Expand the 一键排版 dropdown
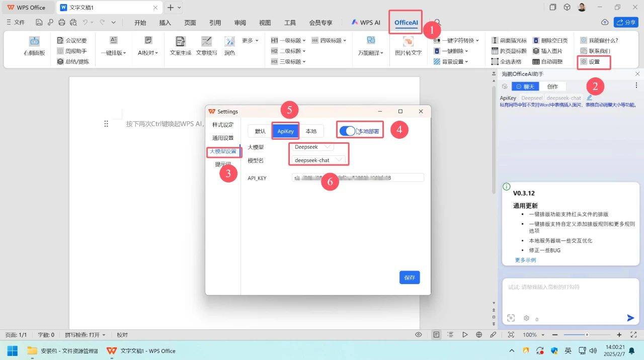 (114, 52)
